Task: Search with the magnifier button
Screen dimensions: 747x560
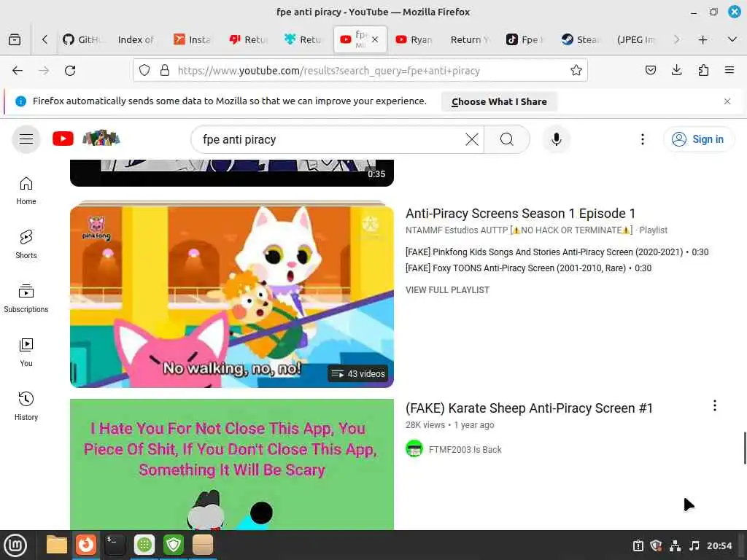Action: (x=507, y=139)
